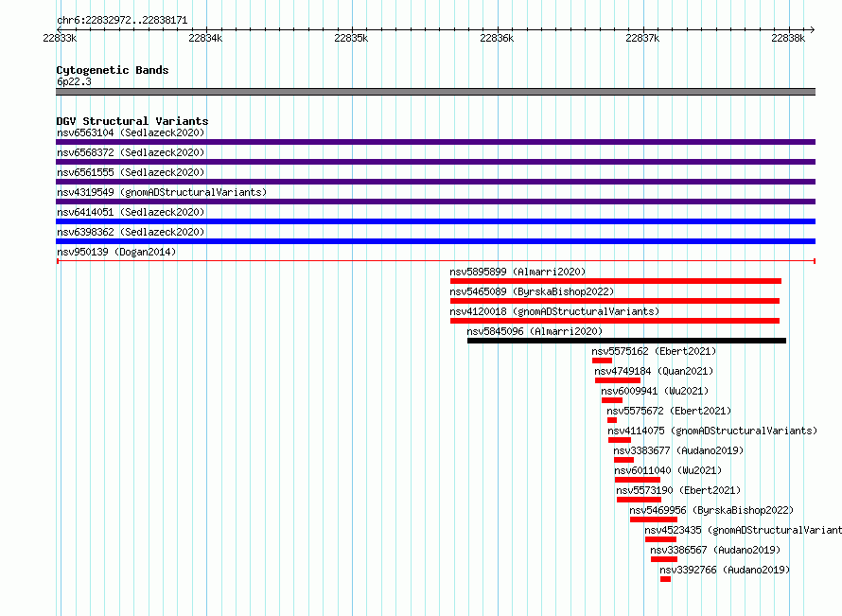Select the blue nsv6414051 variant bar

pos(435,221)
